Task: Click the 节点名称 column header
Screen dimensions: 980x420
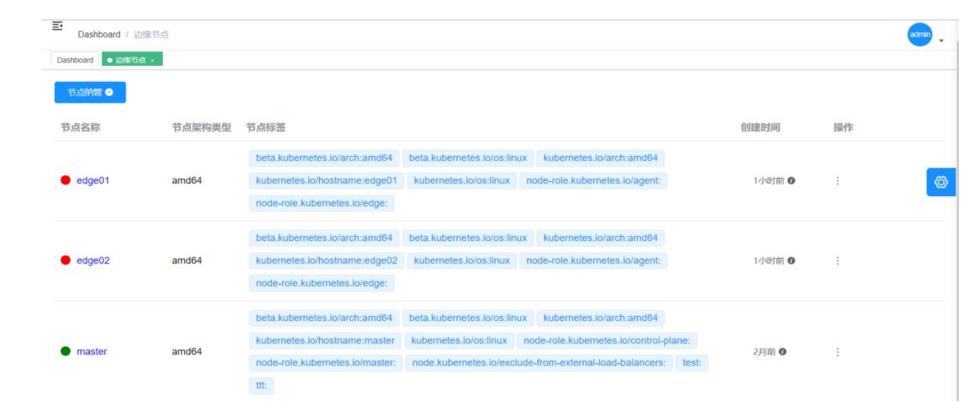Action: (80, 127)
